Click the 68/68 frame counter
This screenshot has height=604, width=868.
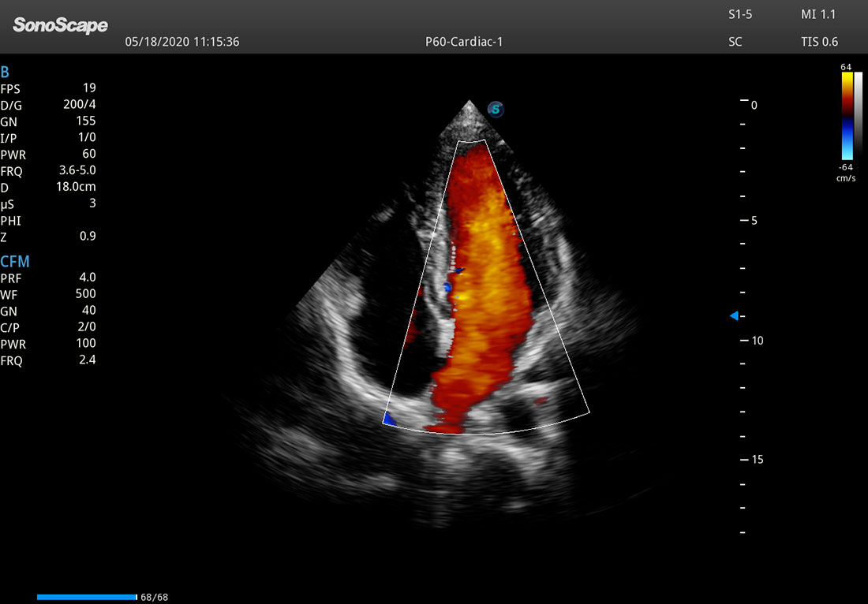click(x=155, y=598)
